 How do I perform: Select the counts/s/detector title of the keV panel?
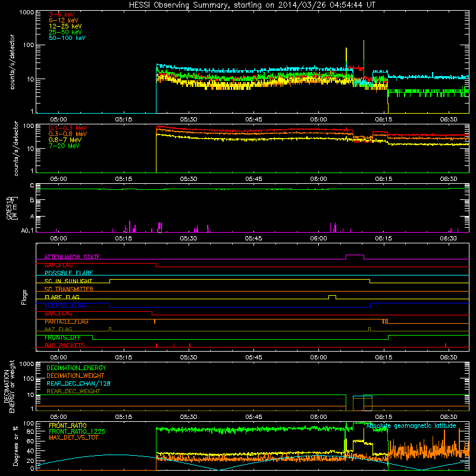pos(12,62)
